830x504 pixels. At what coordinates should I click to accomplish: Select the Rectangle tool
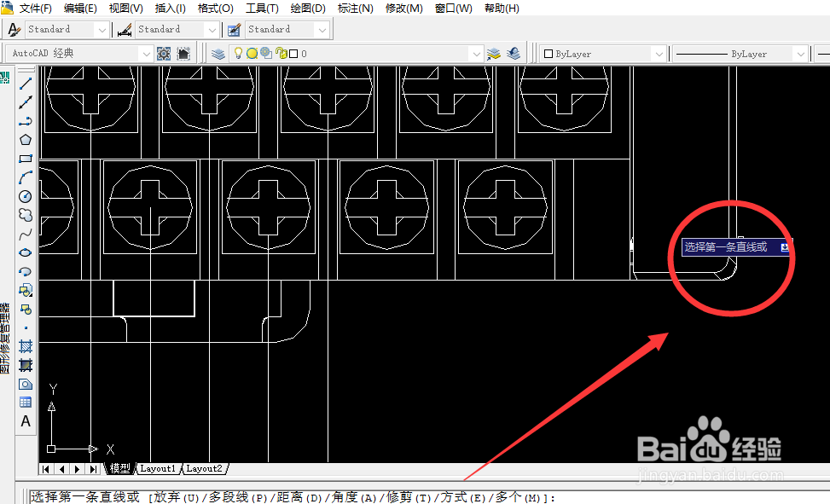(26, 159)
